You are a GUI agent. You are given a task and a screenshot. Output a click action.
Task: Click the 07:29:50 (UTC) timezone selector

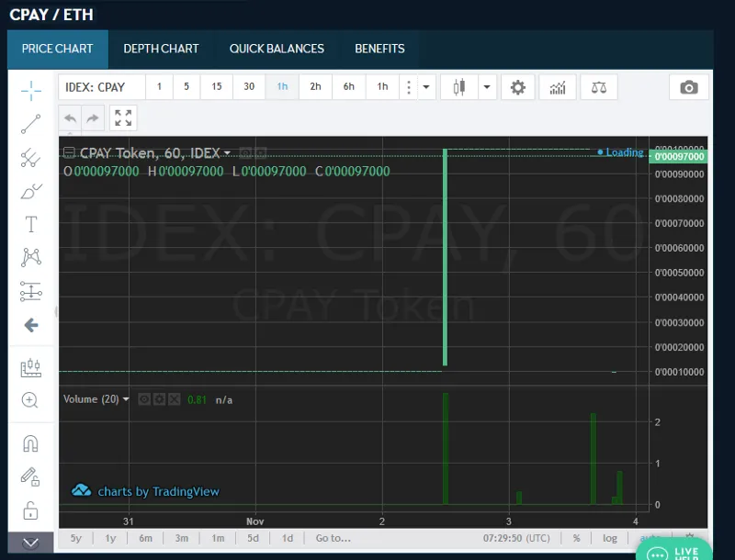click(x=516, y=539)
